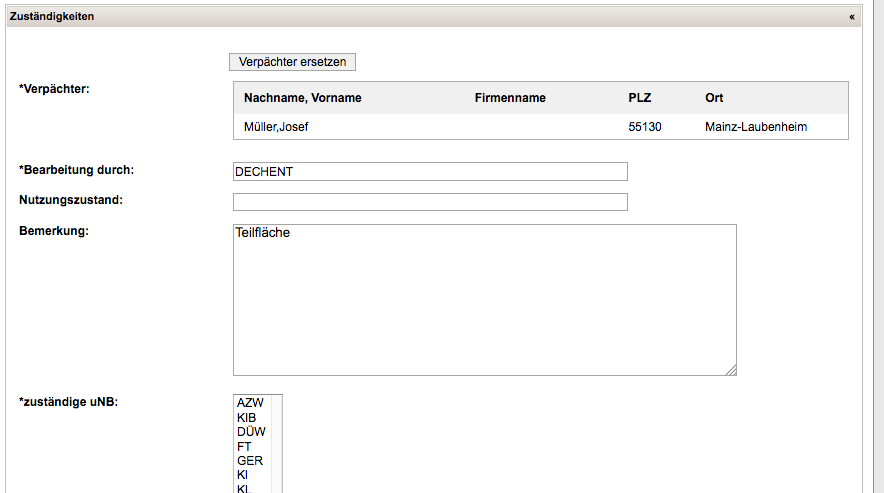Choose GER from the uNB list
The width and height of the screenshot is (884, 493).
click(x=250, y=461)
